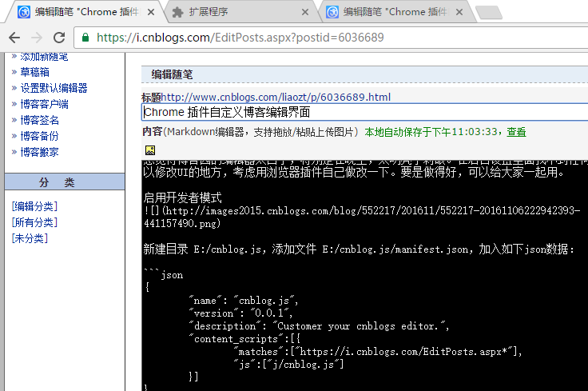
Task: Open 博客搬家 link
Action: (x=40, y=152)
